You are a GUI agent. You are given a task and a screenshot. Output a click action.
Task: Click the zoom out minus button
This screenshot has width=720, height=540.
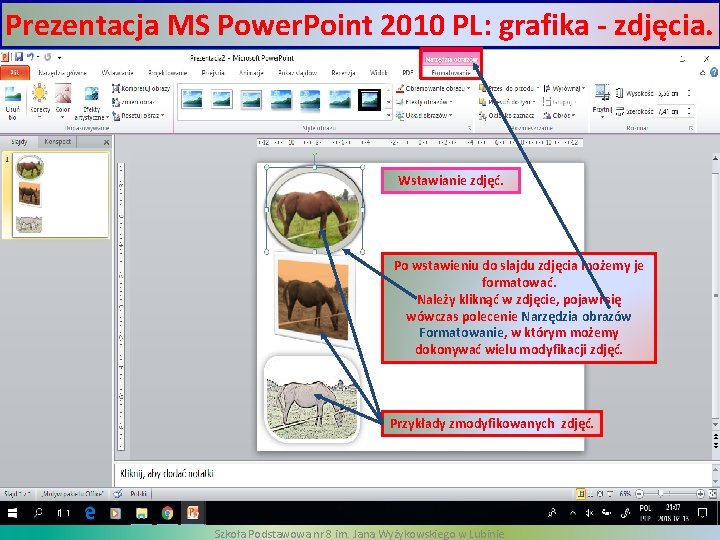pyautogui.click(x=640, y=494)
